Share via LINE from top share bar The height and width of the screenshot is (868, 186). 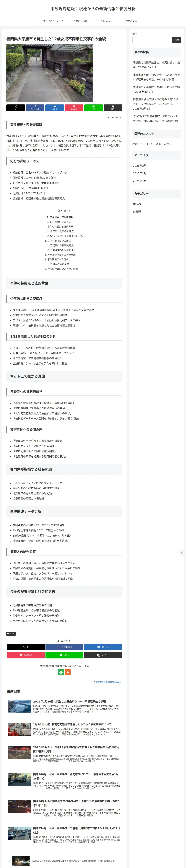(x=93, y=107)
